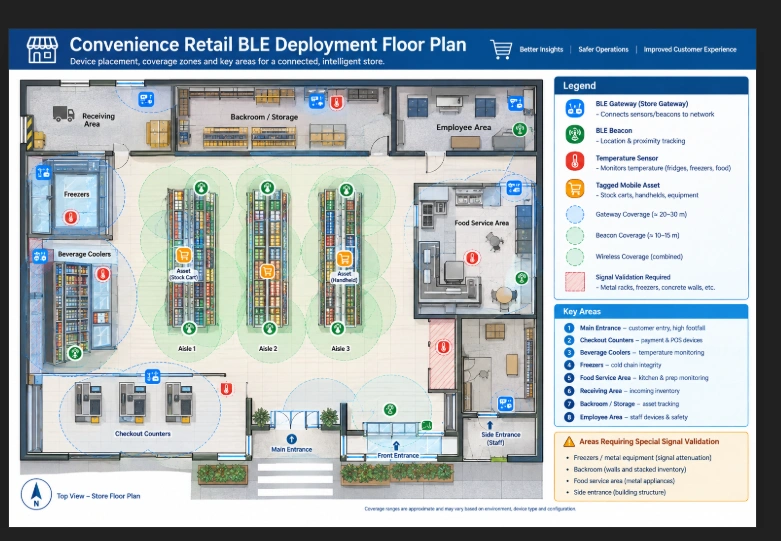The height and width of the screenshot is (541, 781).
Task: Click the 'Checkout Counters' label on the floor plan
Action: click(142, 433)
